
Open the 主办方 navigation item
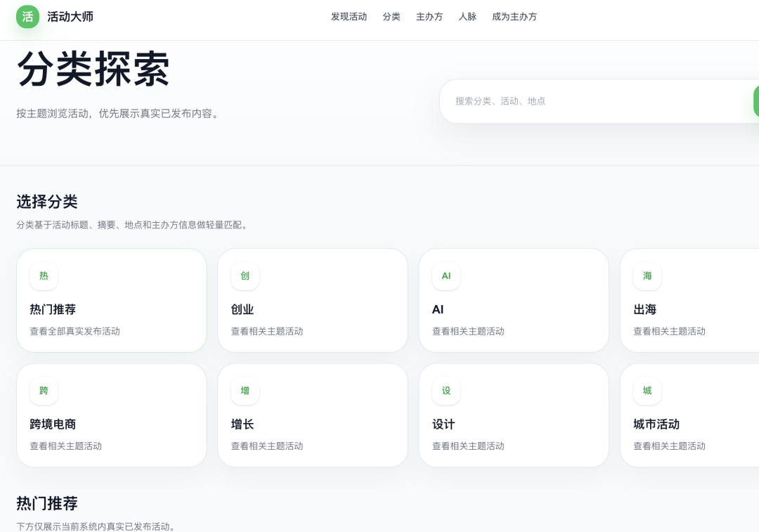click(x=429, y=16)
